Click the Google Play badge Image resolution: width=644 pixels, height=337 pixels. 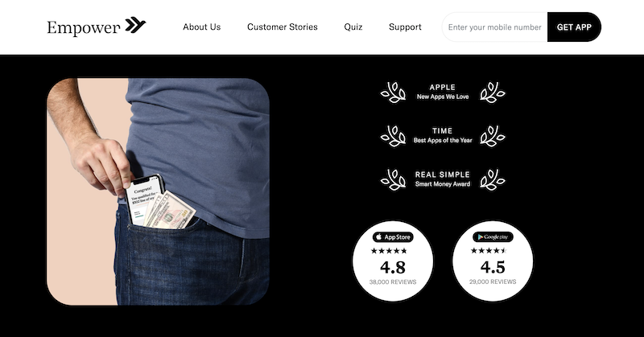tap(493, 236)
